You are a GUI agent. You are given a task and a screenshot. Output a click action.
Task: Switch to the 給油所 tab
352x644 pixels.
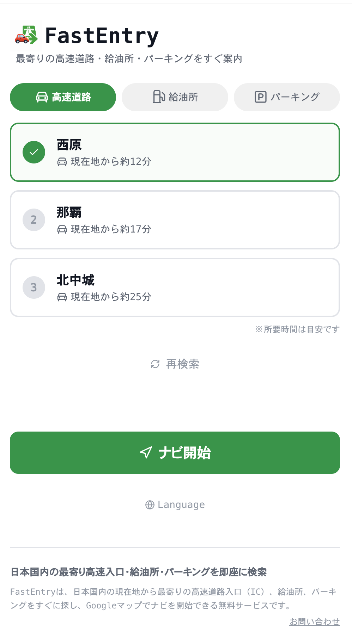tap(175, 97)
